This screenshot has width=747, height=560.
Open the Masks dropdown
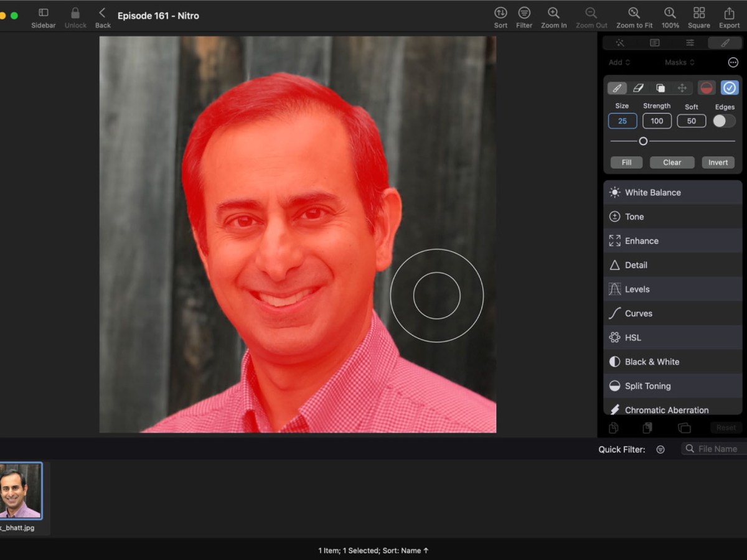(x=679, y=62)
